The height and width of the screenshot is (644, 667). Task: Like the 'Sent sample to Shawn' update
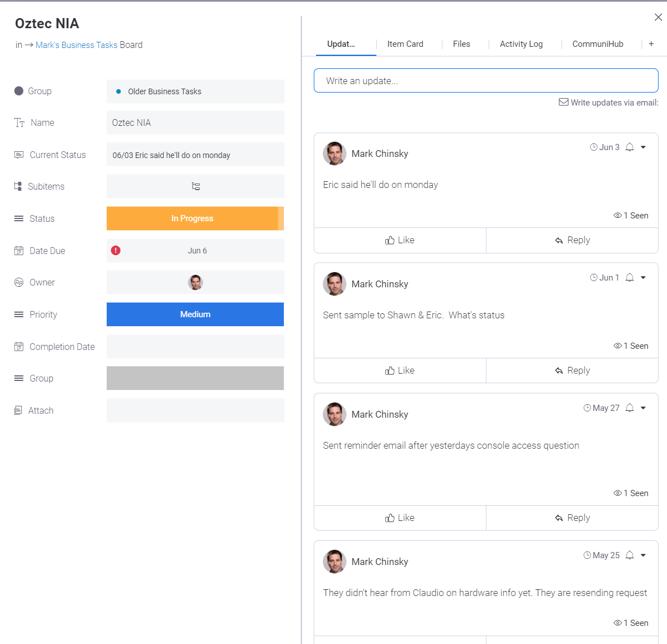(x=400, y=370)
